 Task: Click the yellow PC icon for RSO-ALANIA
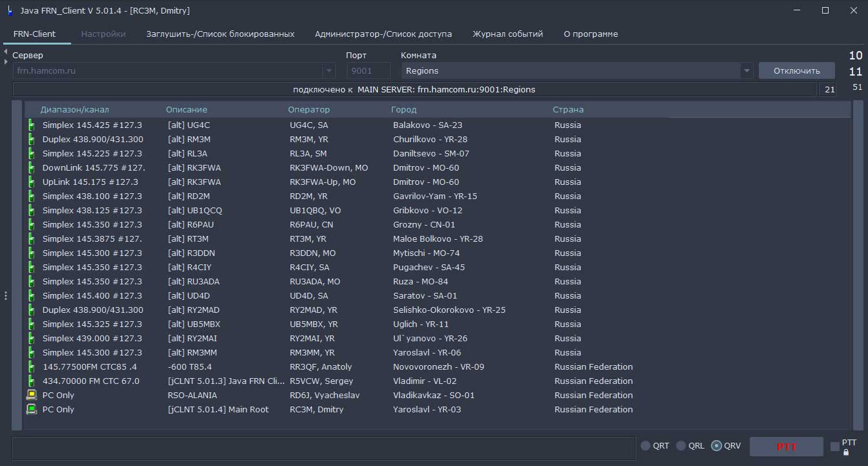[x=31, y=395]
